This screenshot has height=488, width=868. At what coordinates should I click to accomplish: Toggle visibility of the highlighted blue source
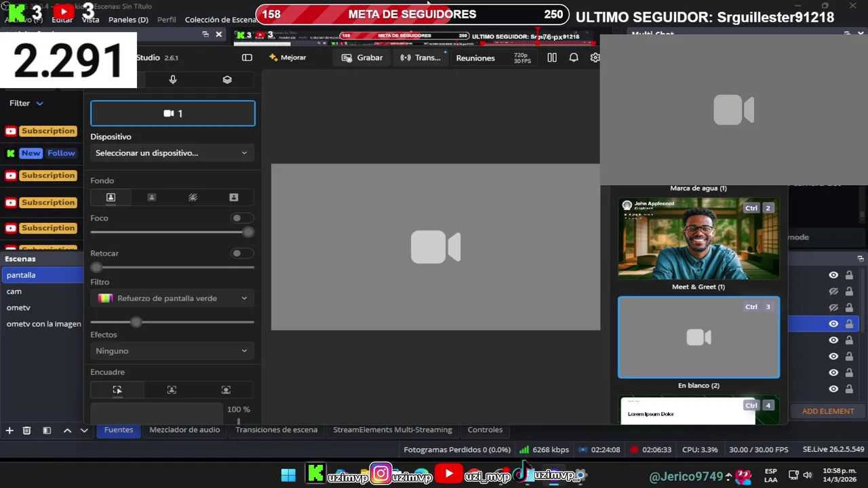[x=833, y=324]
